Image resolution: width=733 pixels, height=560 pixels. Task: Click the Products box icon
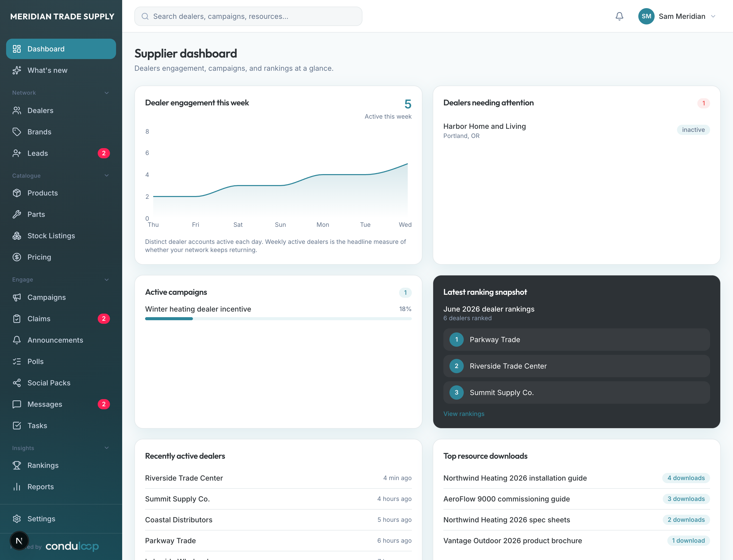tap(17, 193)
